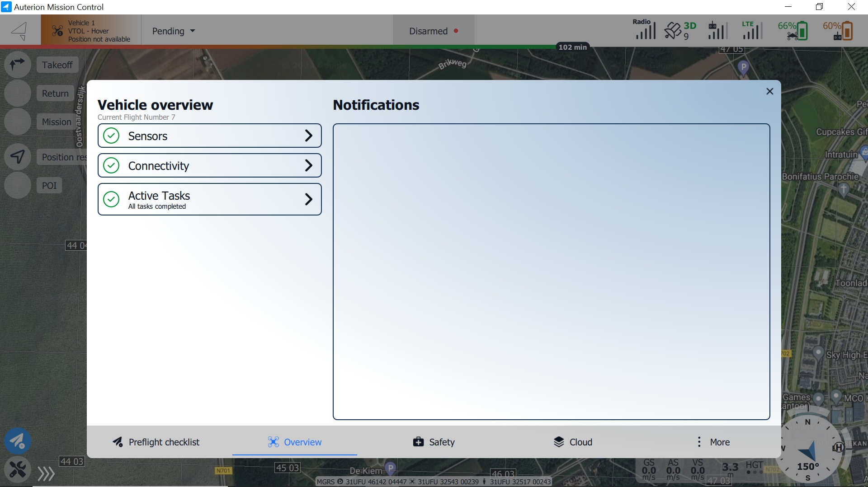Image resolution: width=868 pixels, height=487 pixels.
Task: Click the Radio signal strength icon
Action: (x=644, y=30)
